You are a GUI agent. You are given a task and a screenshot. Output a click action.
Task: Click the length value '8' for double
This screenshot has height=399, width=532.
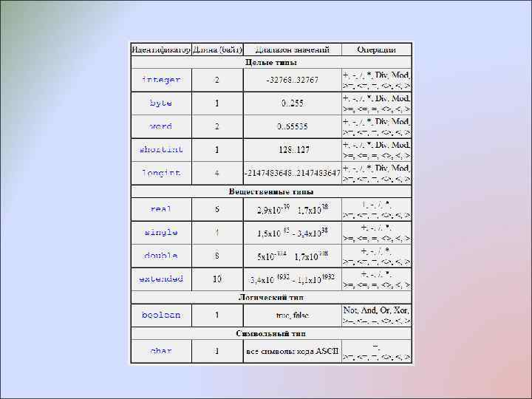click(x=217, y=256)
